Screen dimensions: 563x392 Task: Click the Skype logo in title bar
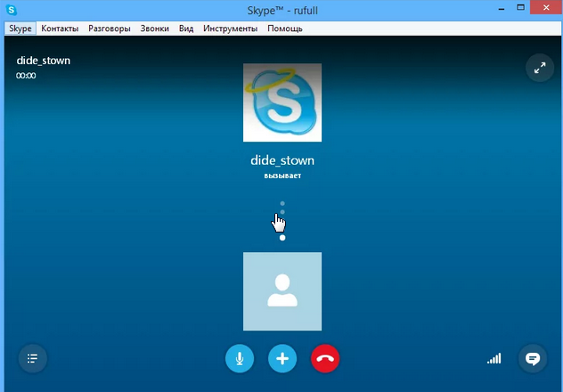point(11,10)
